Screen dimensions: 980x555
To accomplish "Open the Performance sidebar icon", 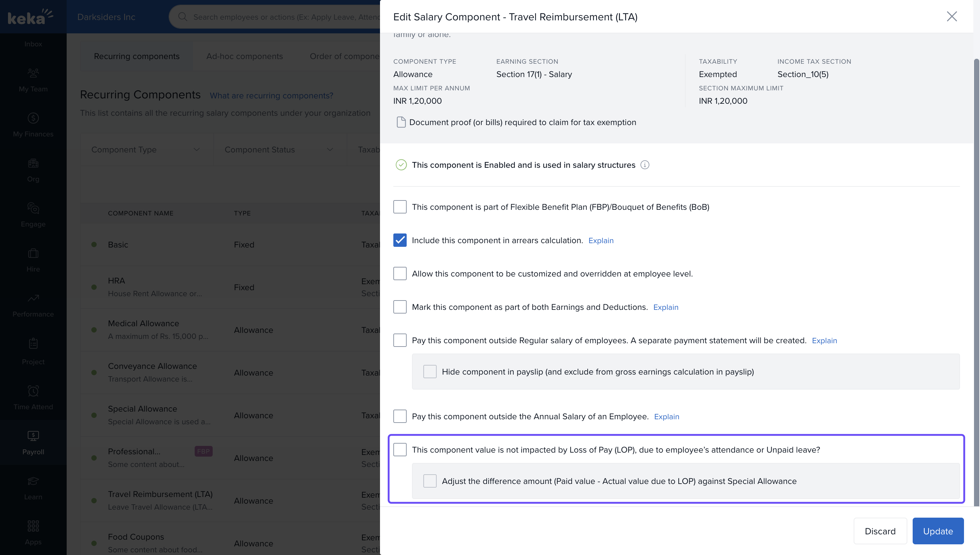I will pyautogui.click(x=33, y=299).
